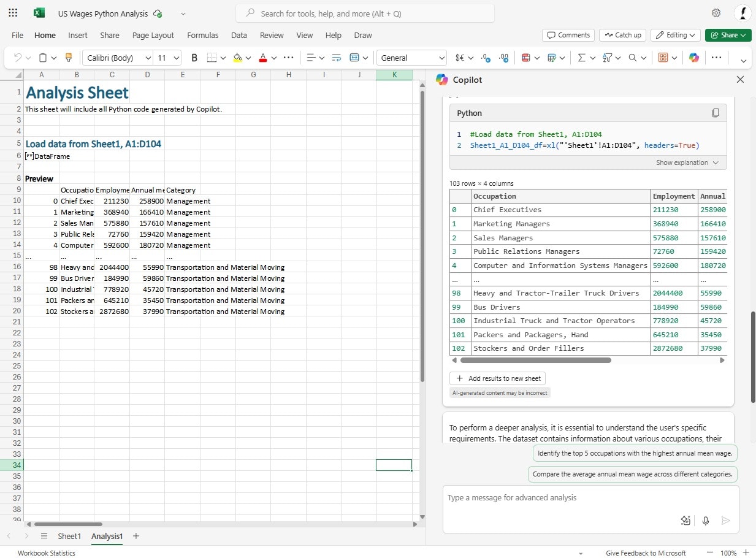Viewport: 756px width, 558px height.
Task: Click the find magnifier icon
Action: (x=633, y=58)
